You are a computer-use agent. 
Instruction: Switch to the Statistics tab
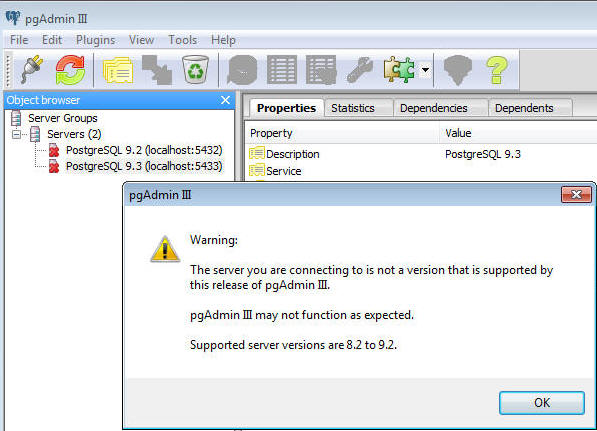click(x=353, y=108)
